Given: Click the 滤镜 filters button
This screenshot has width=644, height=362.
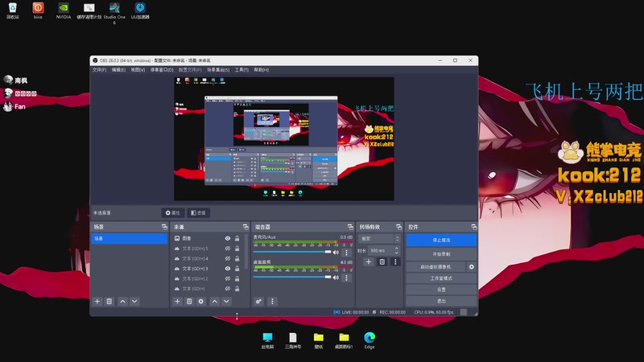Looking at the screenshot, I should [x=198, y=213].
